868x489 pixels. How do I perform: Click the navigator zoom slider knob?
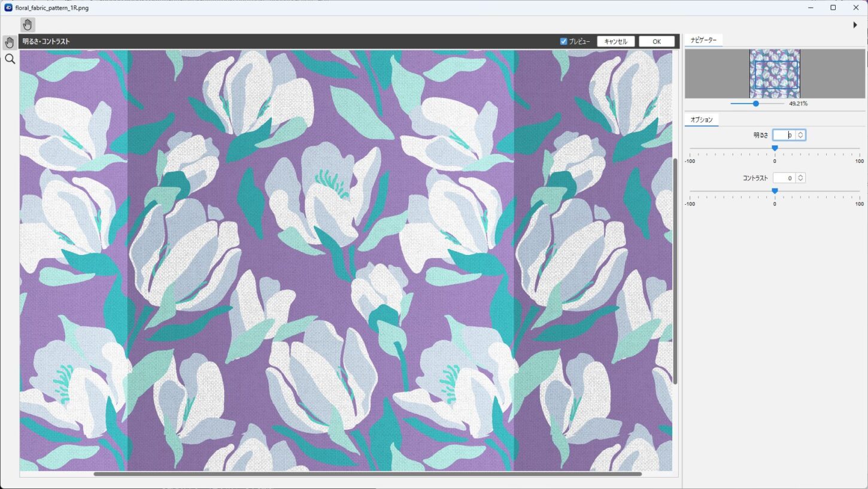click(x=756, y=104)
